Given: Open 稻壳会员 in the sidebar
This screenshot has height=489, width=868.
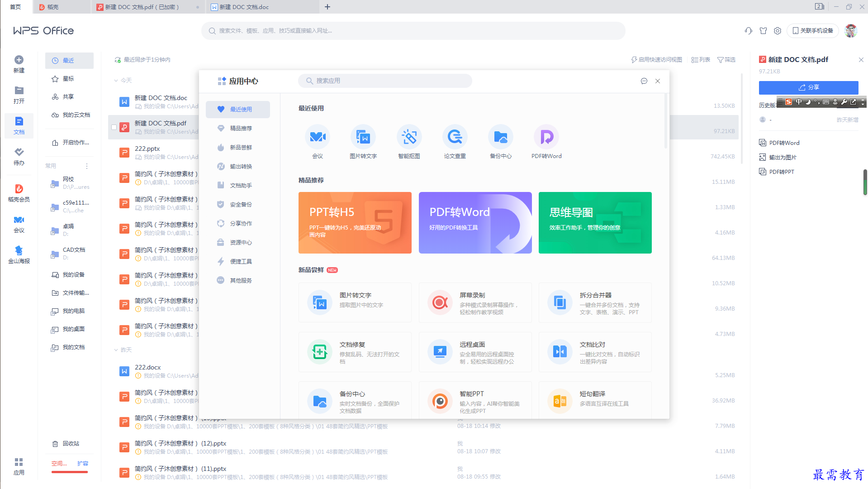Looking at the screenshot, I should (x=19, y=193).
